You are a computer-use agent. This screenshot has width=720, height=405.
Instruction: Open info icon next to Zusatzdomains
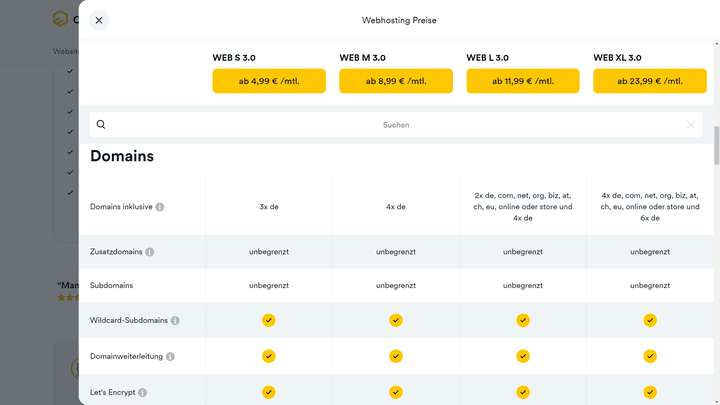click(149, 252)
